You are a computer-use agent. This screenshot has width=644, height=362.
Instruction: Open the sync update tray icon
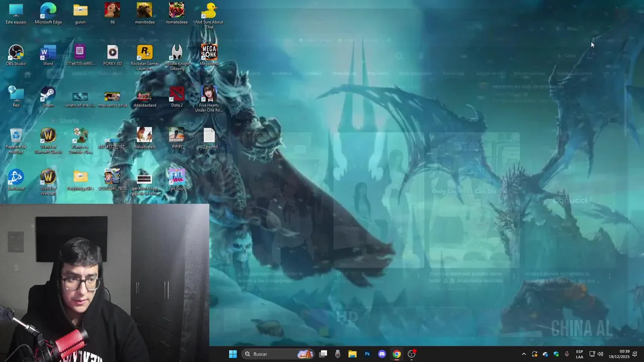(534, 354)
